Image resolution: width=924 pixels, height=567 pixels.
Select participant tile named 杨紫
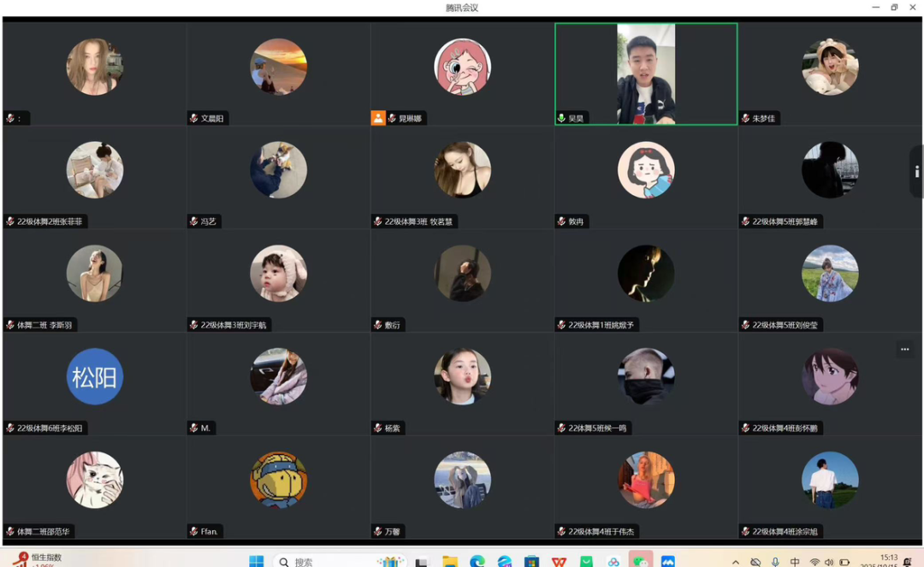click(x=462, y=383)
